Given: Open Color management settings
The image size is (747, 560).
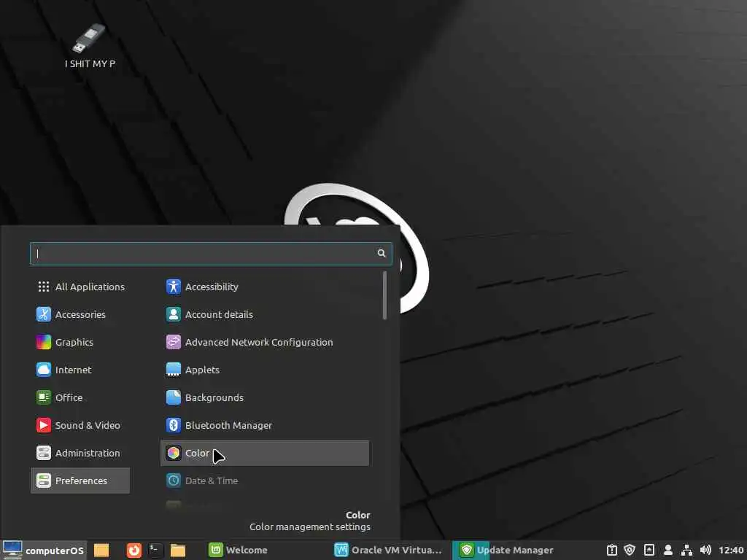Looking at the screenshot, I should point(264,453).
